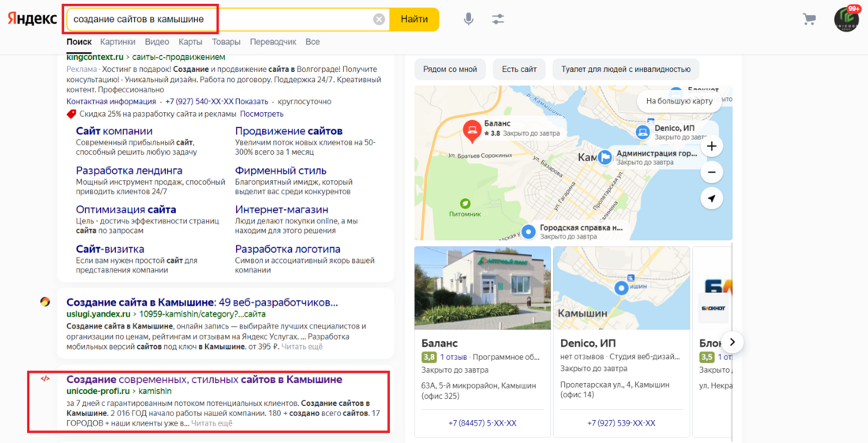The width and height of the screenshot is (868, 443).
Task: Open the kingcontext.ru ad URL
Action: [x=146, y=57]
